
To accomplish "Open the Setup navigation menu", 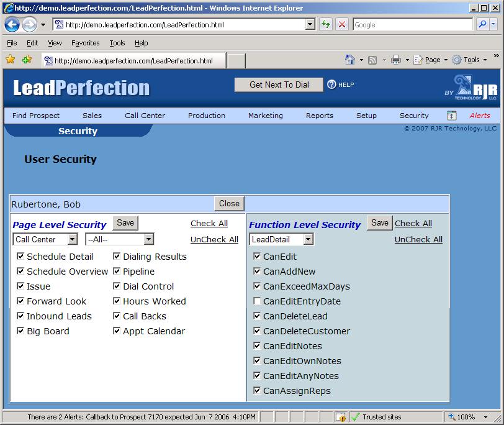I will (x=366, y=116).
